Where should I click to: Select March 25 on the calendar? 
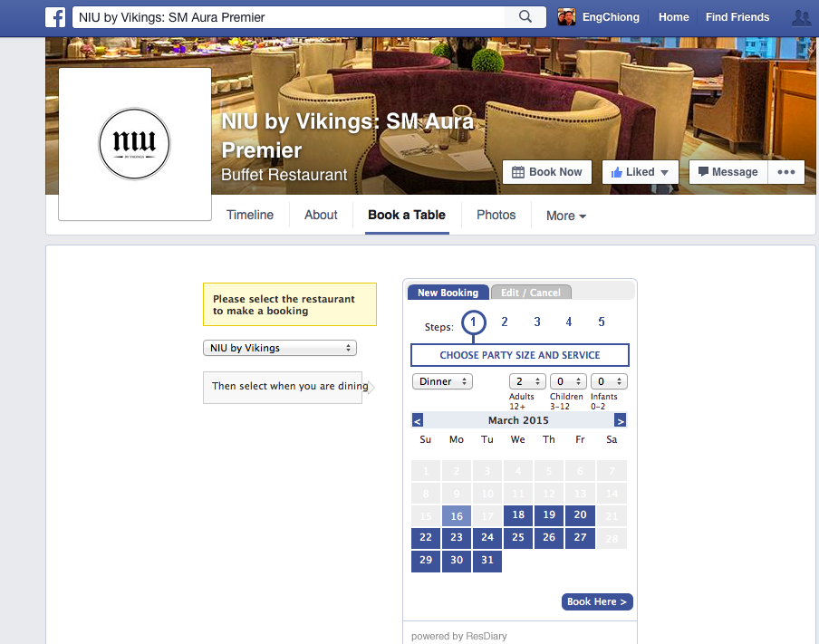click(x=518, y=537)
